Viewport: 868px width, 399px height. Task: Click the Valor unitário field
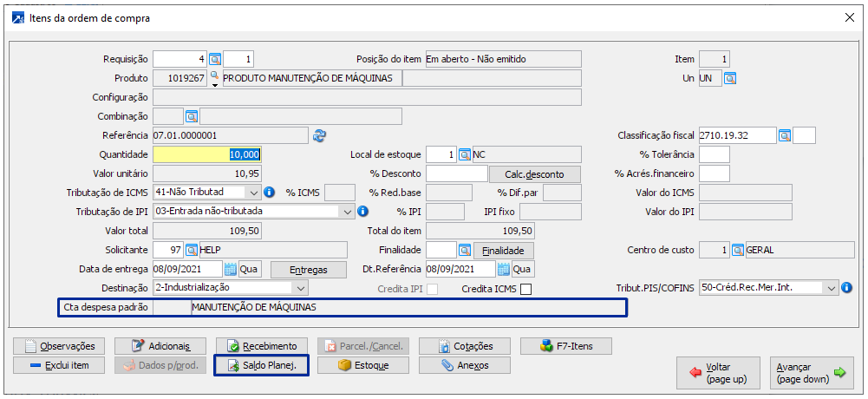207,173
